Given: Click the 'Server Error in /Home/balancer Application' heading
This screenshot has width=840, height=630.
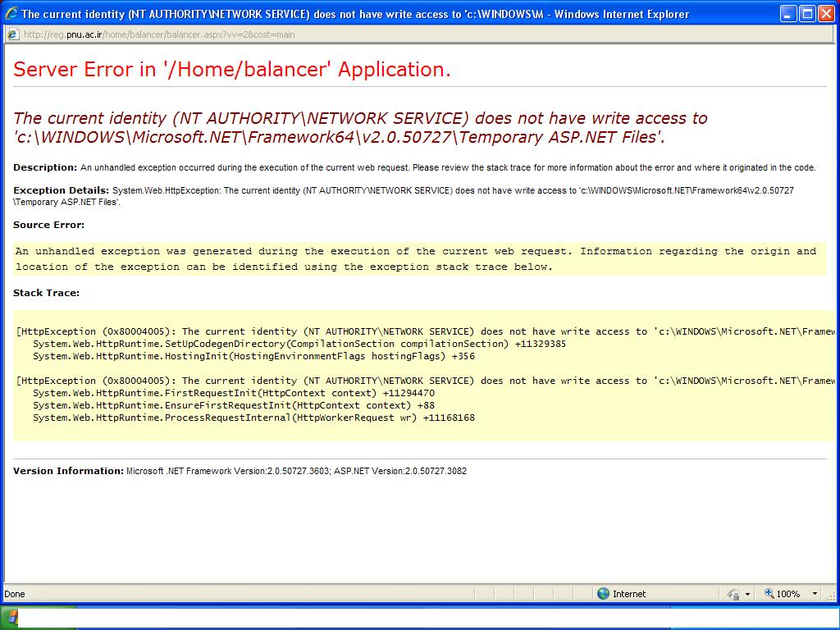Looking at the screenshot, I should (232, 69).
